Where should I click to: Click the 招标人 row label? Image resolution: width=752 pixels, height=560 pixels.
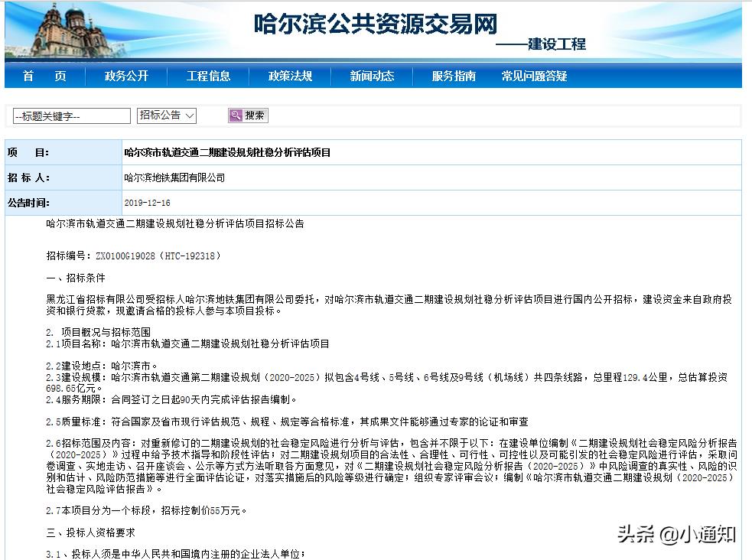click(28, 177)
